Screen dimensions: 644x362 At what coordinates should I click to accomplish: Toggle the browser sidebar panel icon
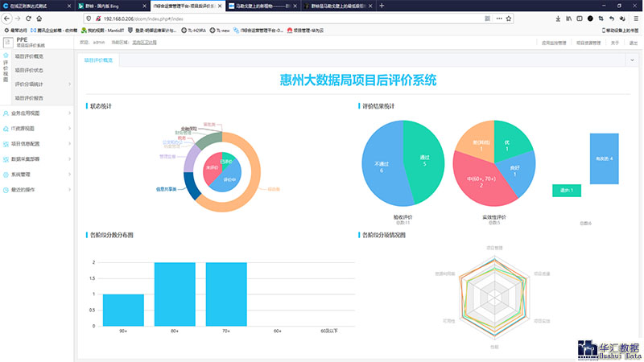[580, 19]
